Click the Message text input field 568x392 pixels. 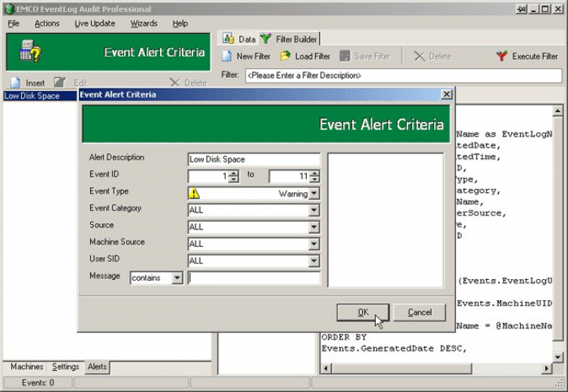(x=254, y=278)
